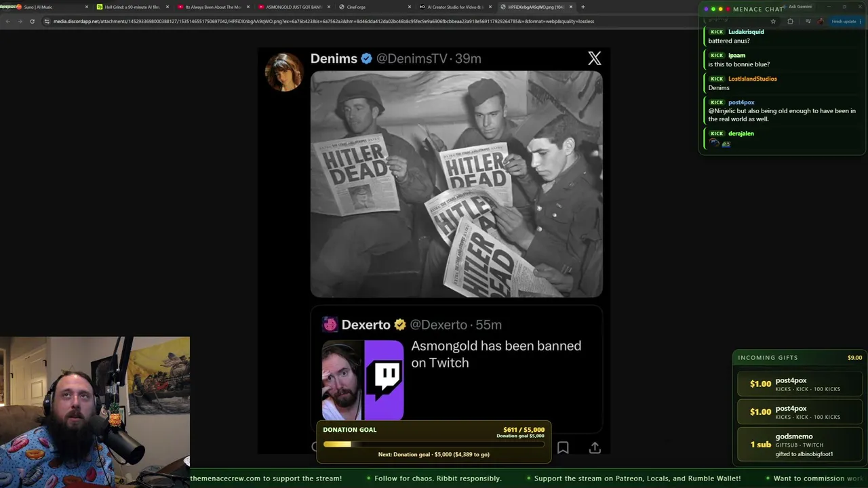Click "Asmongold has been banned on Twitch" text
This screenshot has height=488, width=868.
tap(496, 354)
